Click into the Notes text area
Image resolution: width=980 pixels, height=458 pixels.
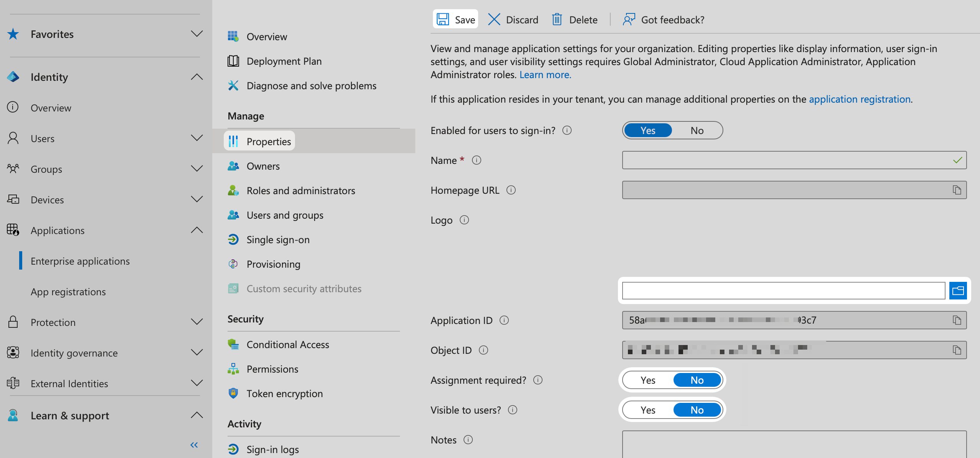[x=794, y=444]
